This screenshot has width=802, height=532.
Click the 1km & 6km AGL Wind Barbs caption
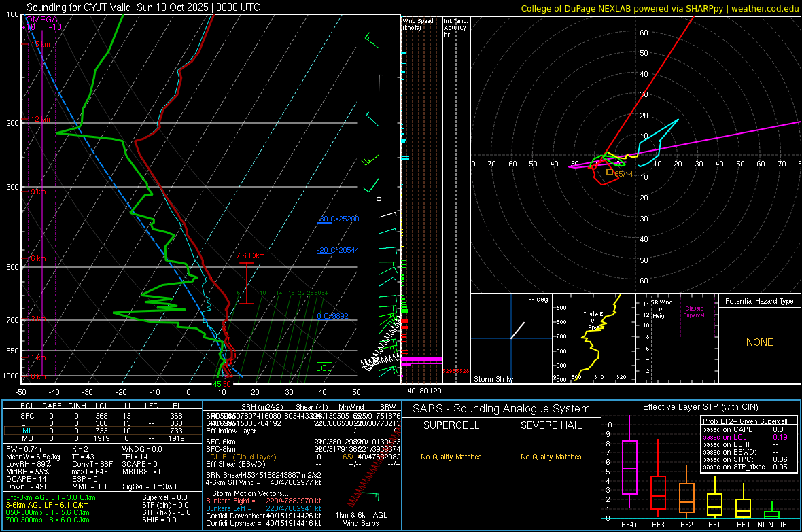point(361,519)
